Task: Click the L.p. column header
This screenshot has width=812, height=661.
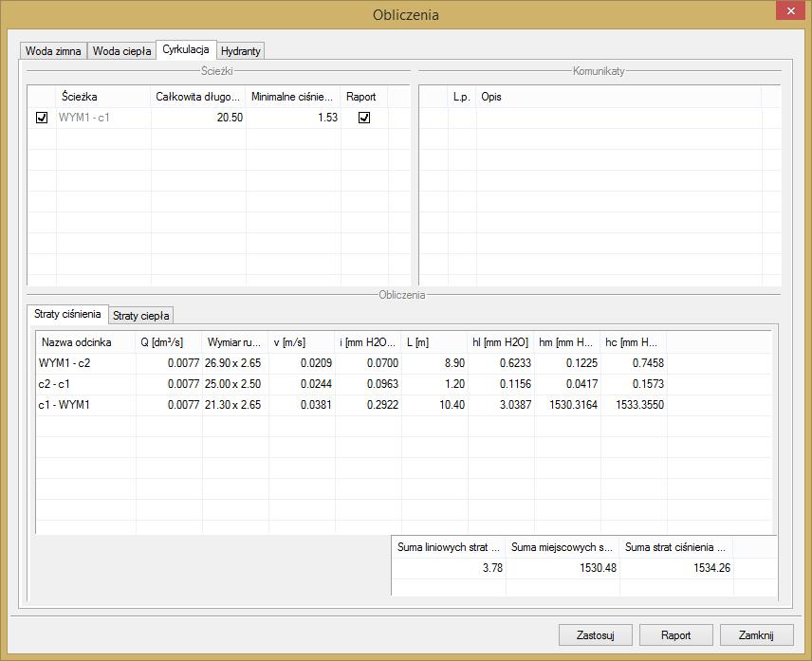Action: pos(461,97)
